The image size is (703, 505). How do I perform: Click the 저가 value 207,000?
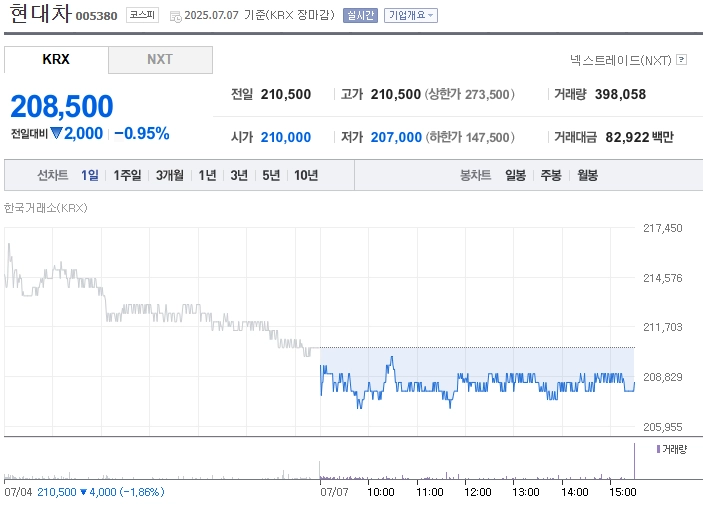coord(396,137)
